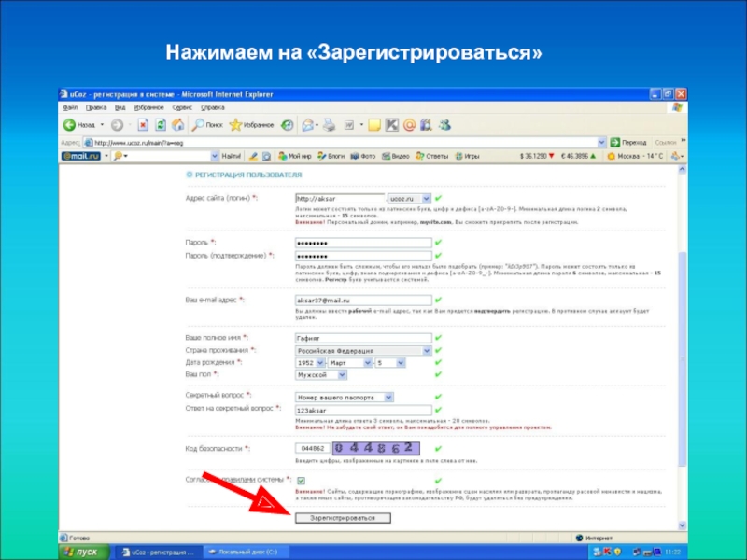Click the Back (Назад) navigation button
Viewport: 747px width, 560px height.
(78, 124)
